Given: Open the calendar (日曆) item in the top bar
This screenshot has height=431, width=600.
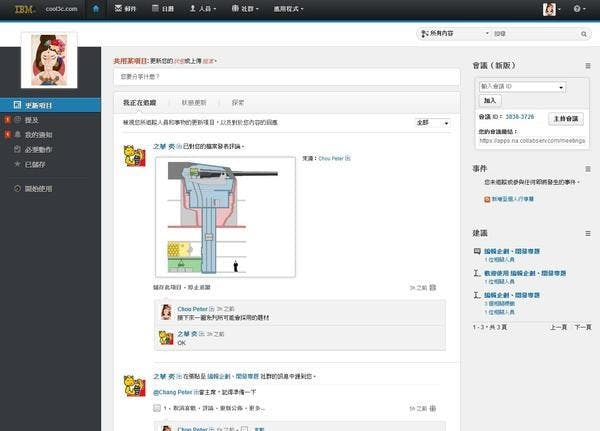Looking at the screenshot, I should [163, 8].
